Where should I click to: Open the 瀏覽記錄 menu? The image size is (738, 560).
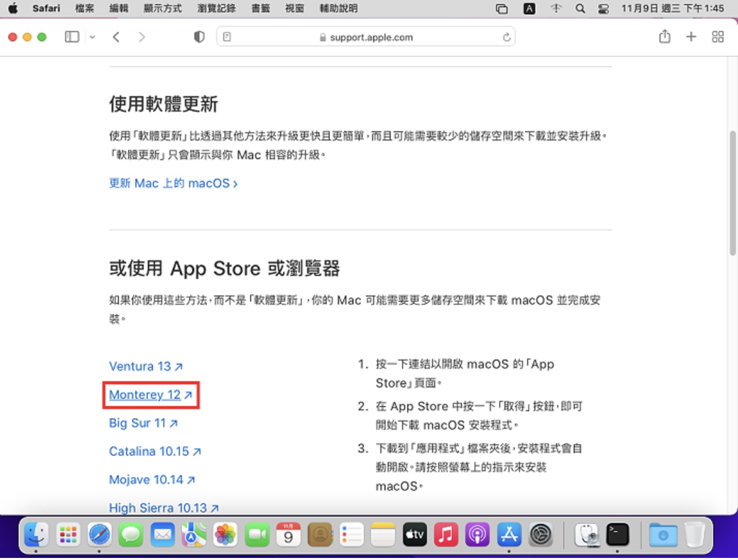[217, 8]
